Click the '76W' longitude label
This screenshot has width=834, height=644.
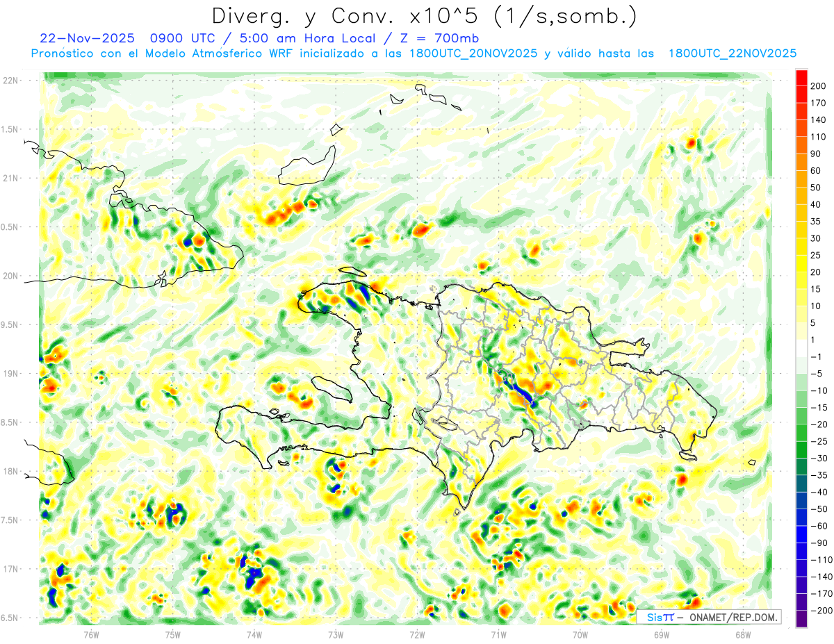[x=91, y=634]
